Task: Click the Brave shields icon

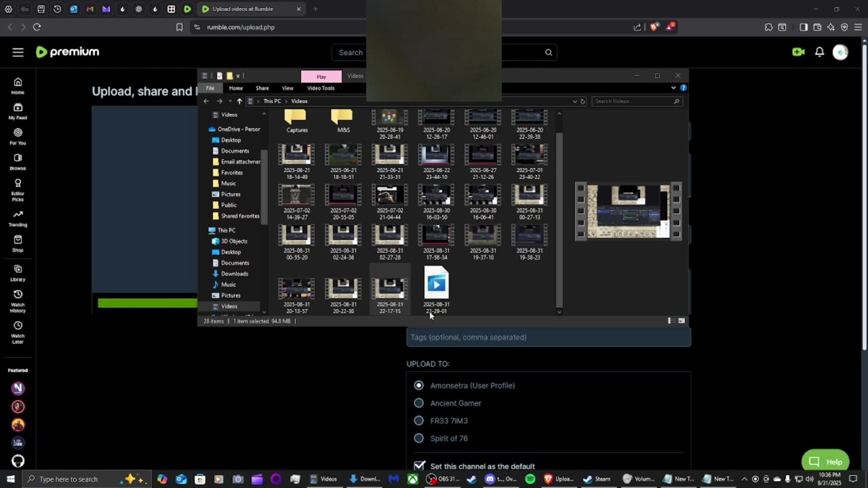Action: 654,27
